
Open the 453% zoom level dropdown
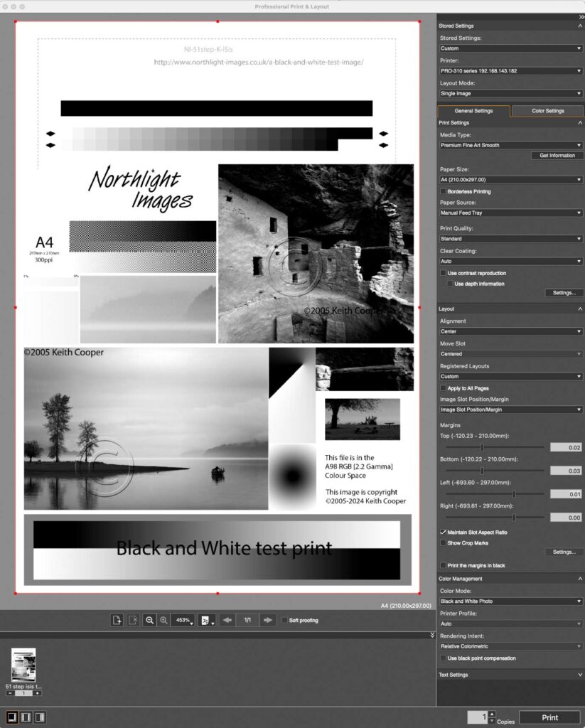click(x=183, y=620)
